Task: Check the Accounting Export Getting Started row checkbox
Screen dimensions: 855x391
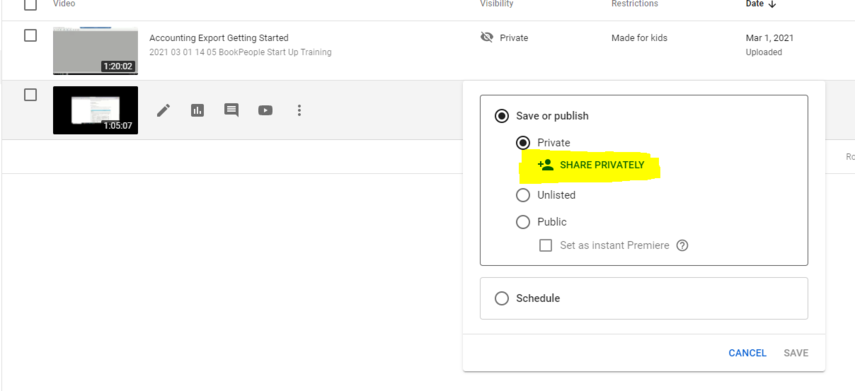Action: tap(31, 35)
